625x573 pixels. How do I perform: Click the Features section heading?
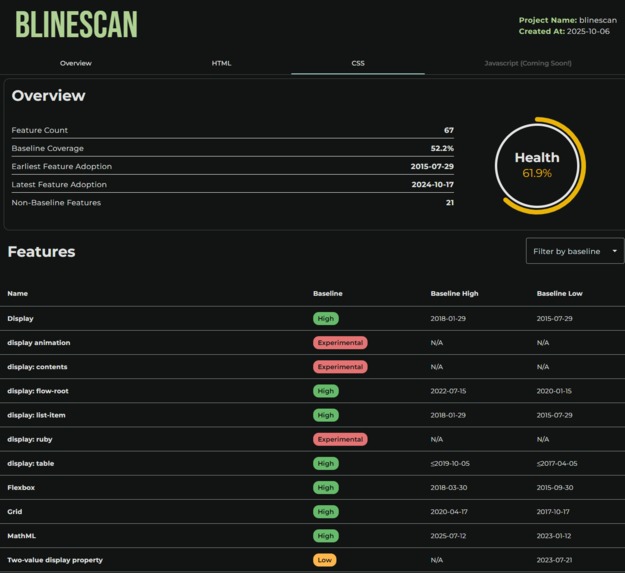click(41, 251)
